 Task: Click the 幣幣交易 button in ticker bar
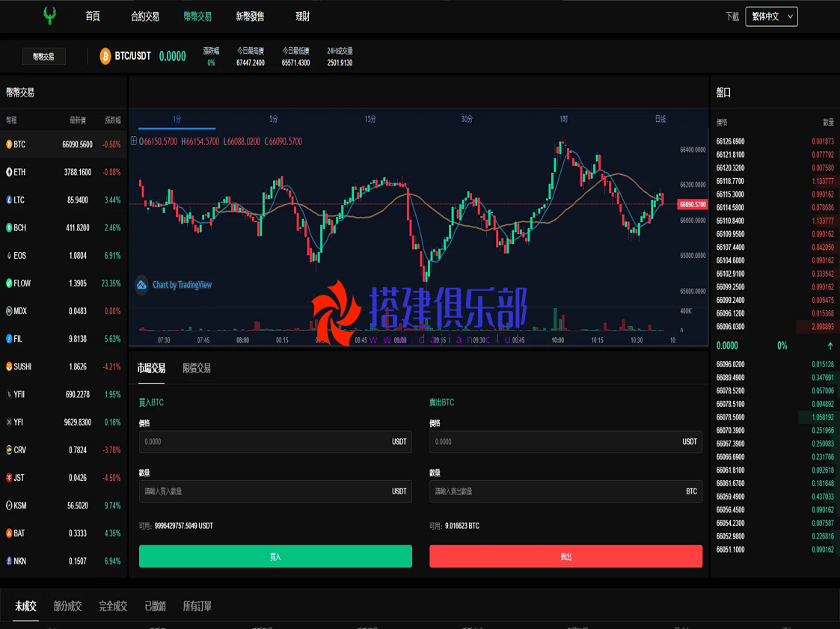coord(43,56)
